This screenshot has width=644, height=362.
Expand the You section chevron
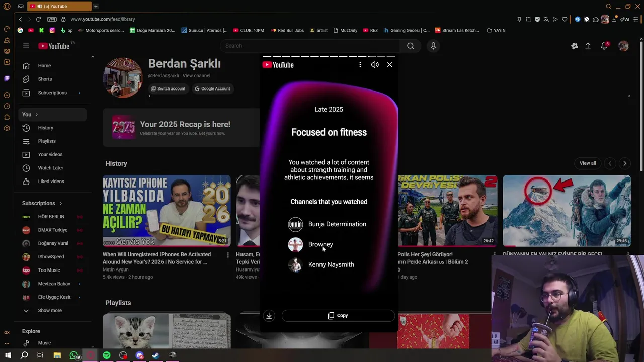[36, 115]
